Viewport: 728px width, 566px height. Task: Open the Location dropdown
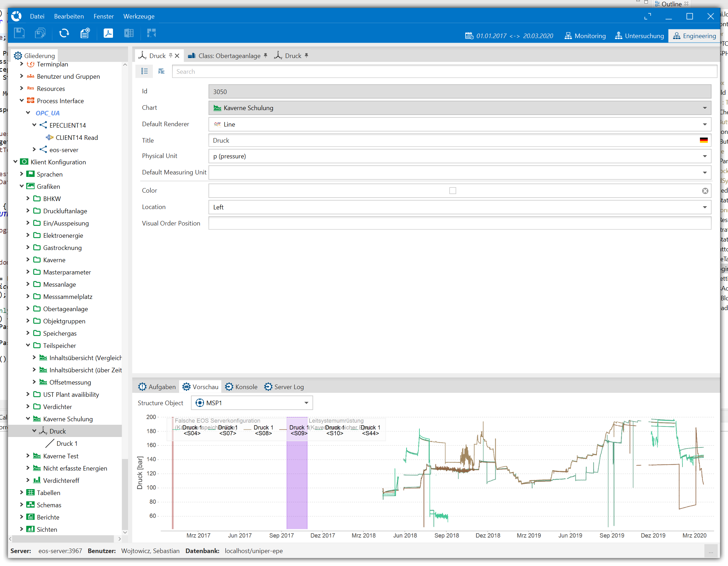coord(705,207)
